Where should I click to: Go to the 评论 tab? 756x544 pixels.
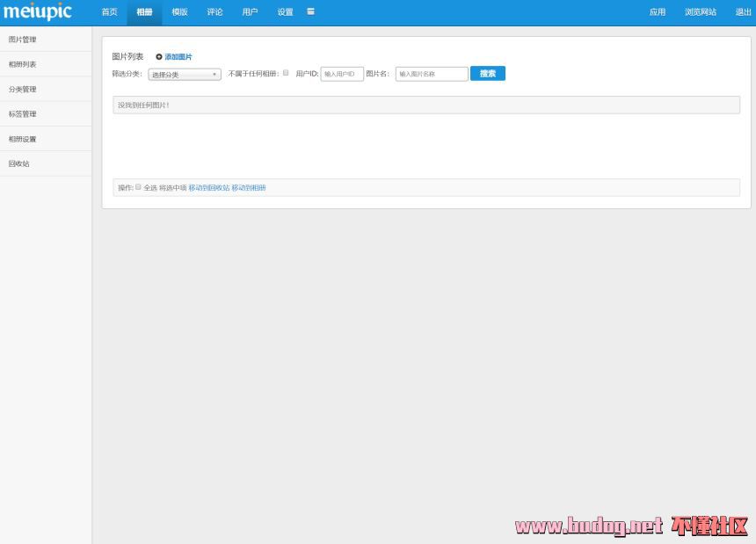pos(214,12)
